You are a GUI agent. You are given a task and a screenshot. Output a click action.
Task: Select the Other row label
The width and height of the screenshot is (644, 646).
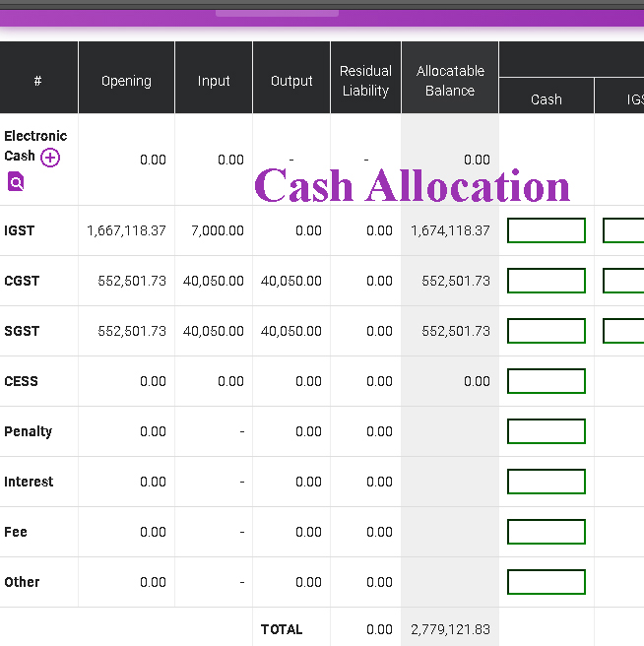point(22,582)
